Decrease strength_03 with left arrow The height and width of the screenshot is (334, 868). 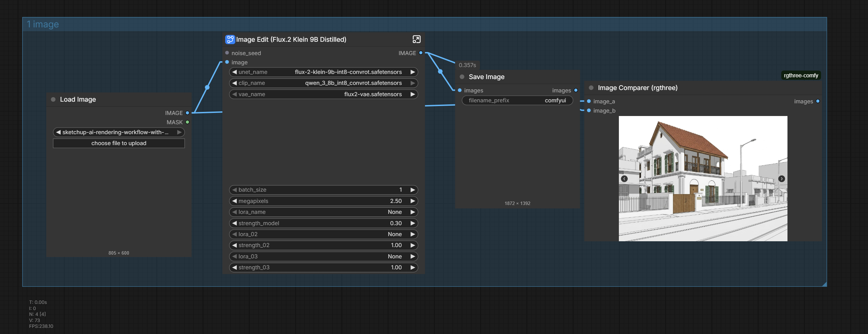234,268
